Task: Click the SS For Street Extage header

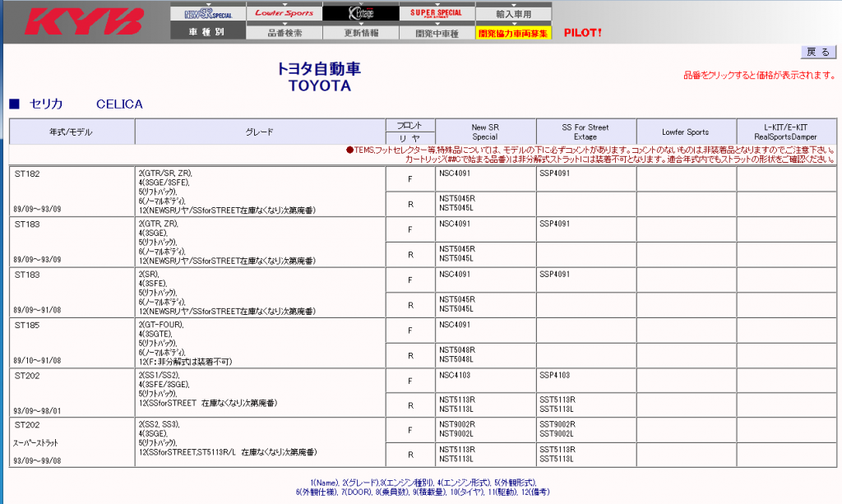Action: click(x=585, y=132)
